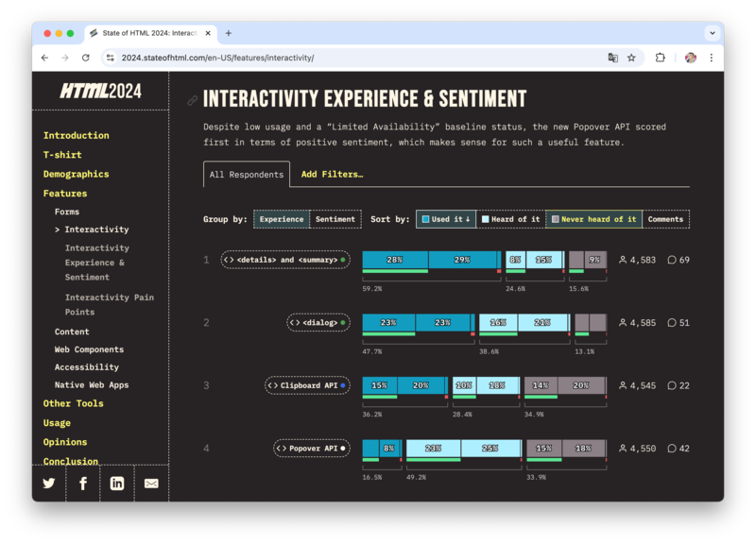756x544 pixels.
Task: Open the Features section
Action: coord(65,194)
